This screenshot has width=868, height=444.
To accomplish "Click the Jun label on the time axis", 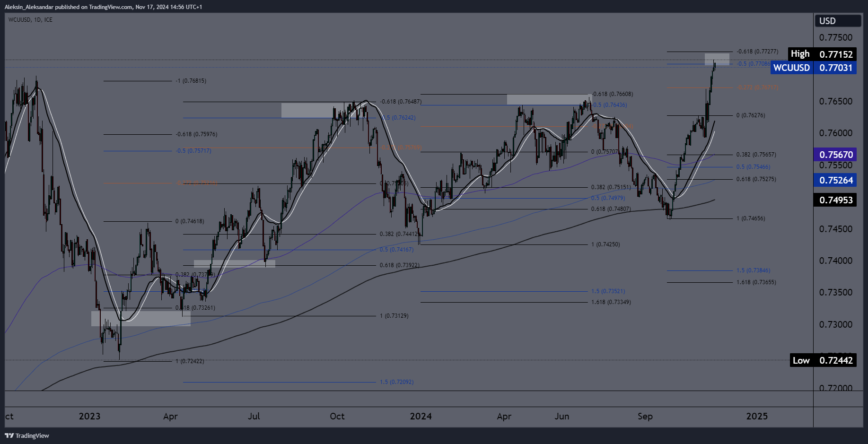I will [x=562, y=416].
